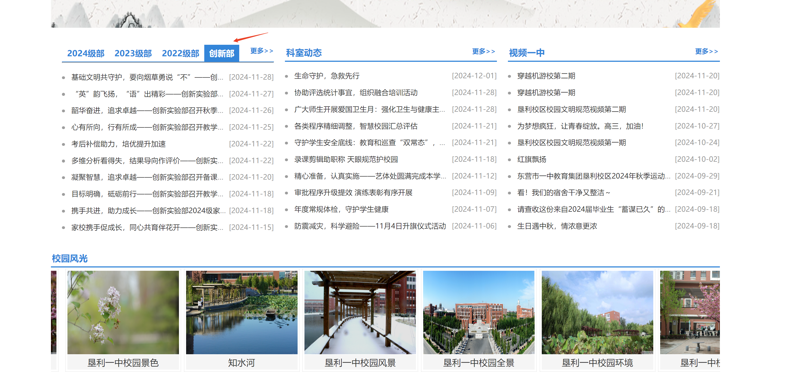The width and height of the screenshot is (800, 385).
Task: Open 更多>> next to the 创新部 tab
Action: [x=262, y=51]
